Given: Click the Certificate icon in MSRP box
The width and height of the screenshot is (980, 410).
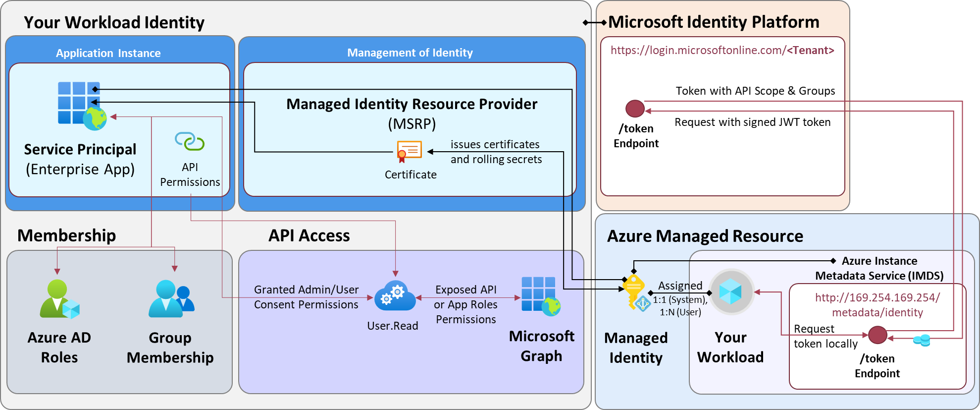Looking at the screenshot, I should point(409,152).
